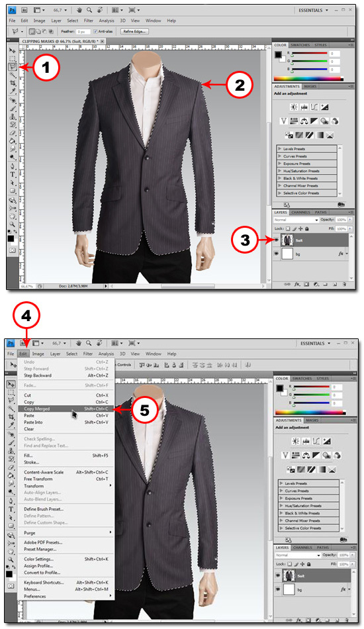Select the Pen tool in upper window
This screenshot has width=364, height=629.
[x=13, y=166]
